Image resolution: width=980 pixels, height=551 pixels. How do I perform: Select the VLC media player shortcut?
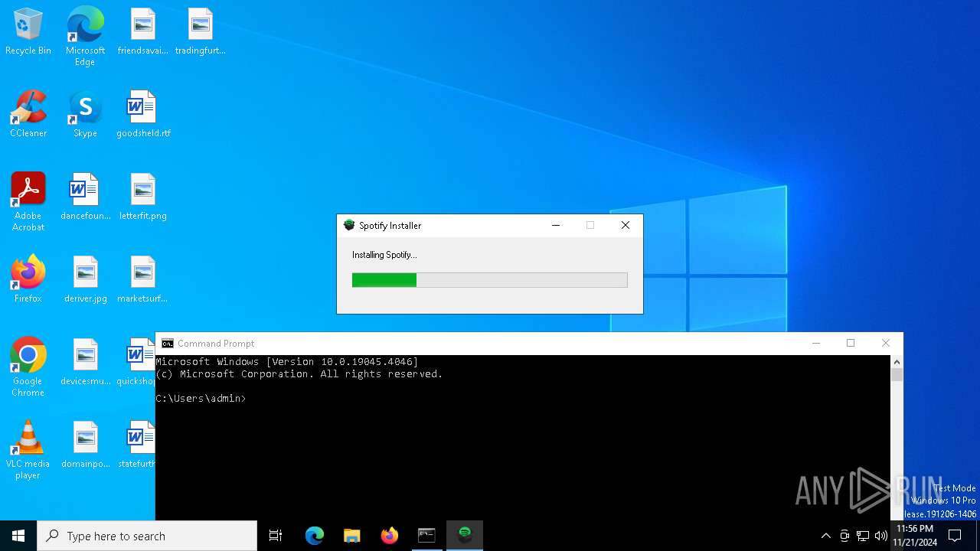(28, 449)
